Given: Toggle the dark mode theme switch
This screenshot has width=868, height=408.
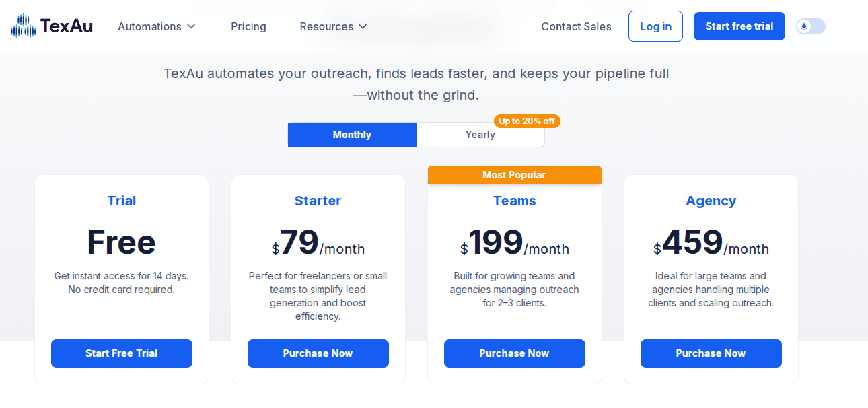Looking at the screenshot, I should [x=810, y=26].
